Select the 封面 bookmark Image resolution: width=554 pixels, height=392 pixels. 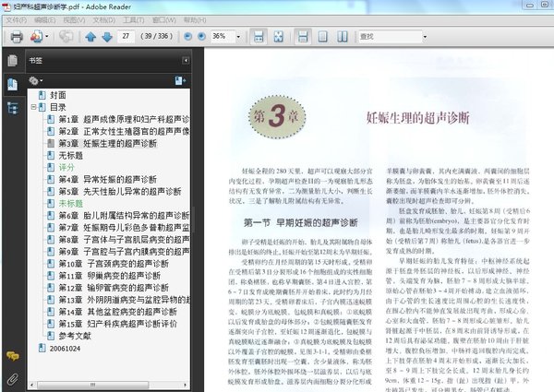(x=58, y=95)
